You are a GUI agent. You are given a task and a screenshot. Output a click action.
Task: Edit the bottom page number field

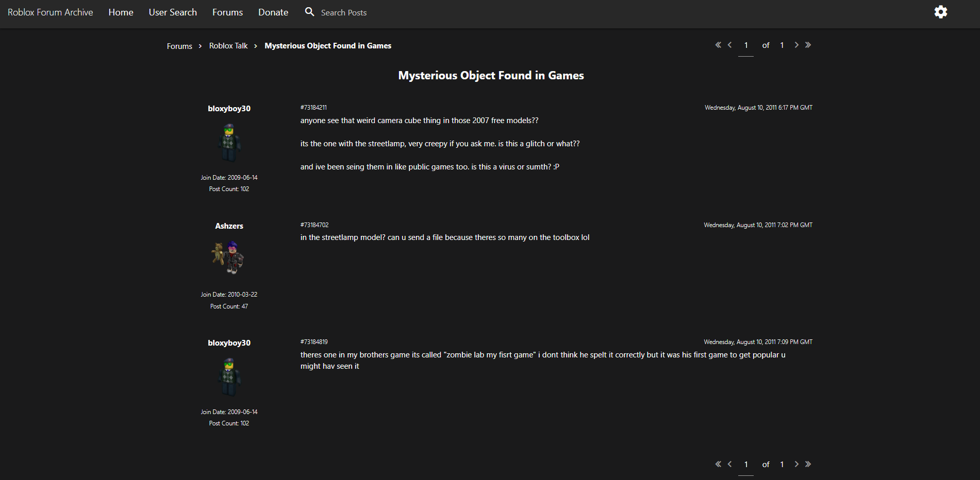[x=746, y=465]
